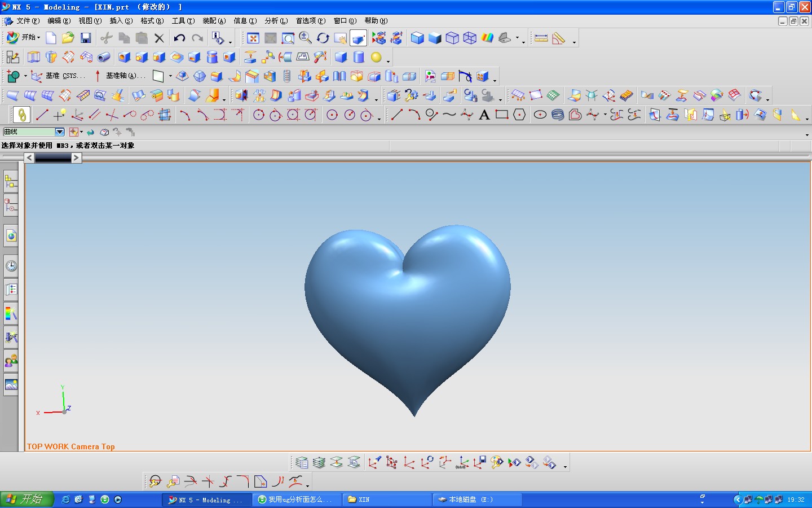The image size is (812, 508).
Task: Open the 曲线 selection filter dropdown
Action: [x=60, y=132]
